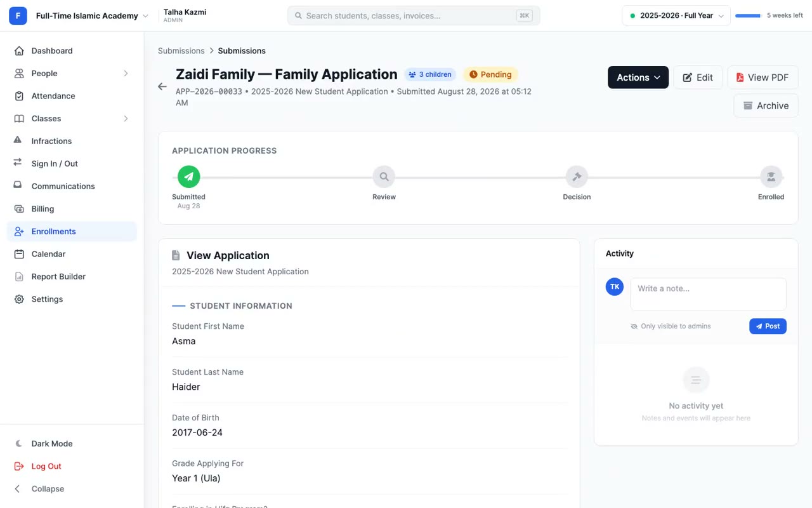Click the Classes book icon
Image resolution: width=812 pixels, height=508 pixels.
[x=19, y=119]
